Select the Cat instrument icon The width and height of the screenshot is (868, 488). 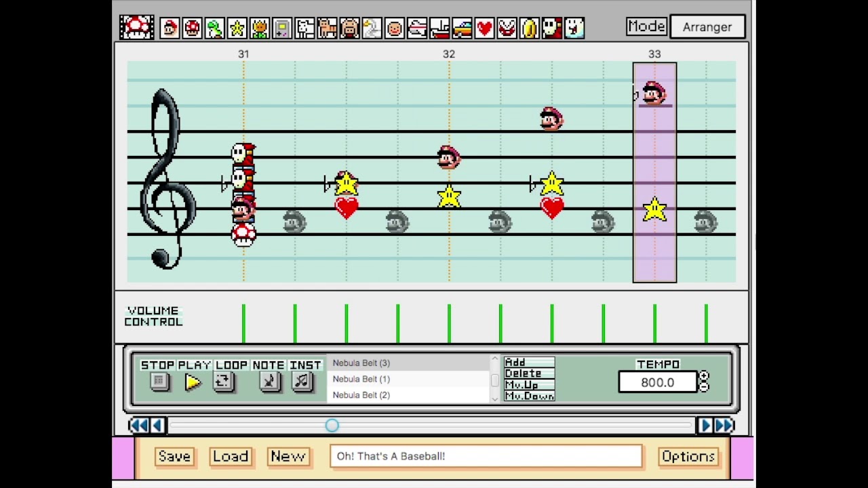tap(327, 28)
